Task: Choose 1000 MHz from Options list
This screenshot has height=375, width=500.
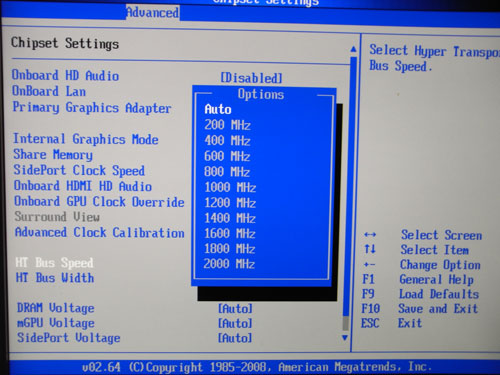Action: (x=230, y=187)
